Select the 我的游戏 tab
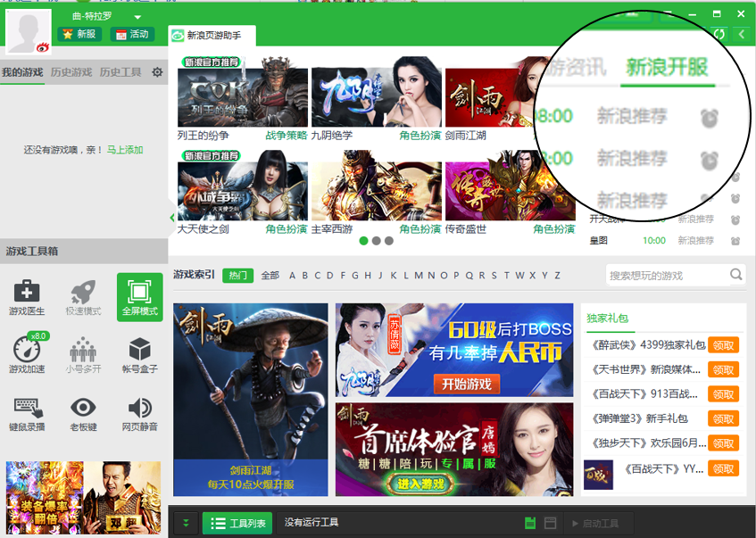Image resolution: width=756 pixels, height=538 pixels. 22,72
